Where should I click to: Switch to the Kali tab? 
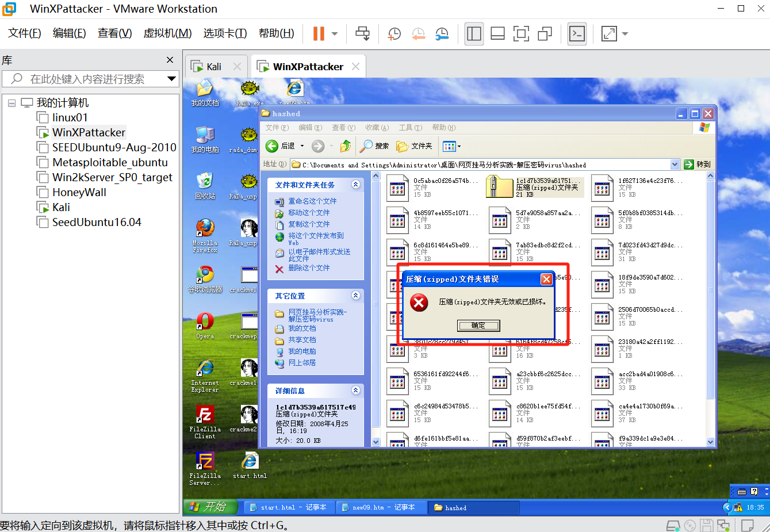(x=214, y=67)
